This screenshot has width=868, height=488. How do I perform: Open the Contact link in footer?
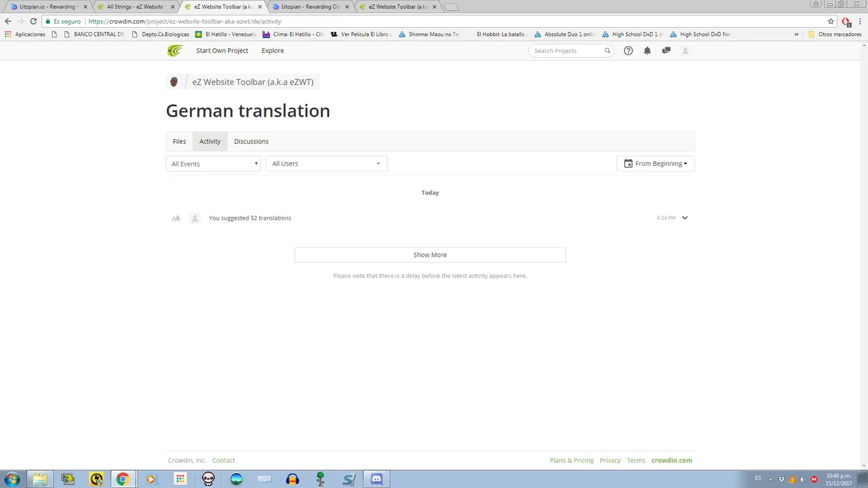click(223, 460)
